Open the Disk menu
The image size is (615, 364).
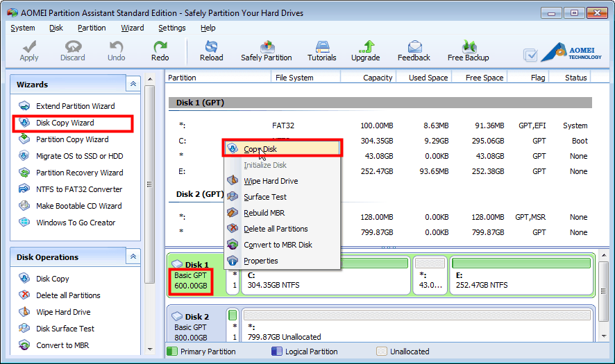[56, 28]
